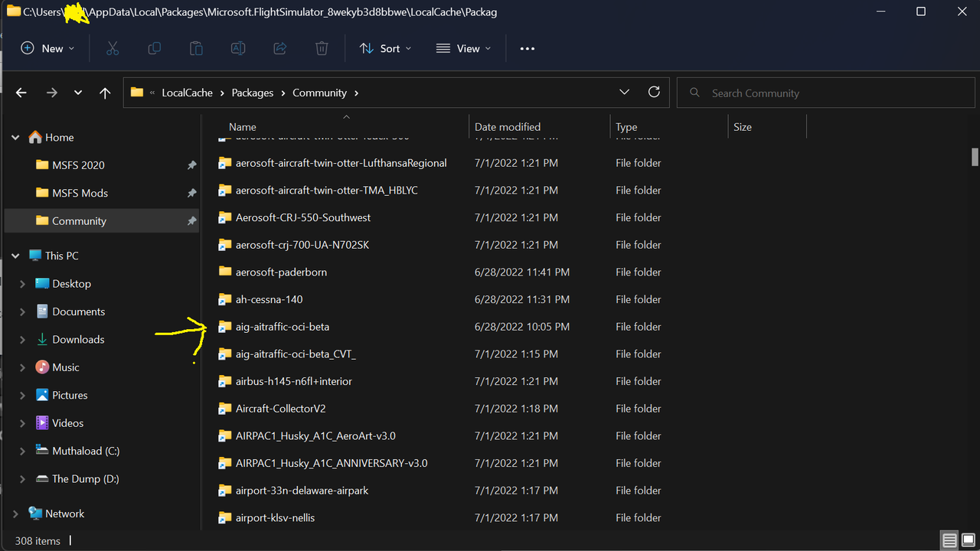
Task: Sort by the Type column header
Action: tap(626, 127)
